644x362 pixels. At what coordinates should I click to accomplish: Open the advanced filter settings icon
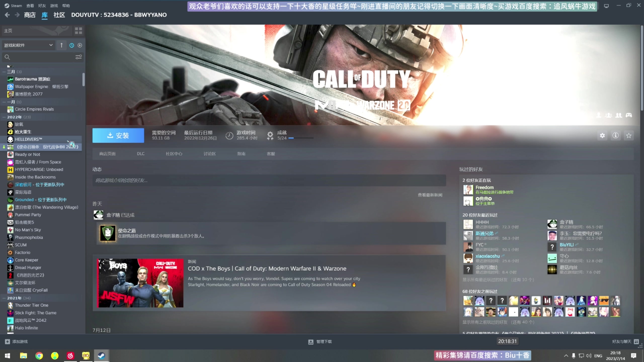pyautogui.click(x=78, y=57)
